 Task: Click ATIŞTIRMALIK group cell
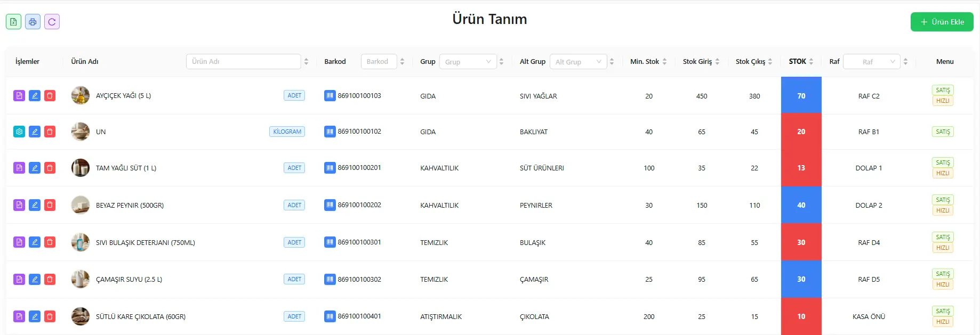441,316
